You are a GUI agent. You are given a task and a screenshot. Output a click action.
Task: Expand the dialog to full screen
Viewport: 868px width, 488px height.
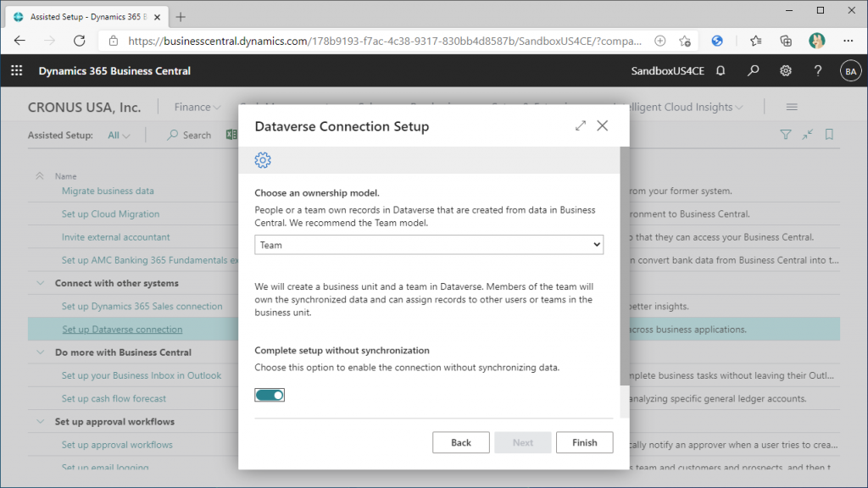pos(580,125)
